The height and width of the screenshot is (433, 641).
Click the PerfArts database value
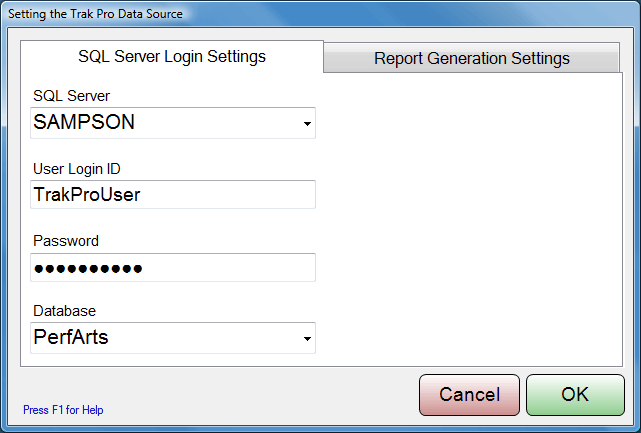71,337
